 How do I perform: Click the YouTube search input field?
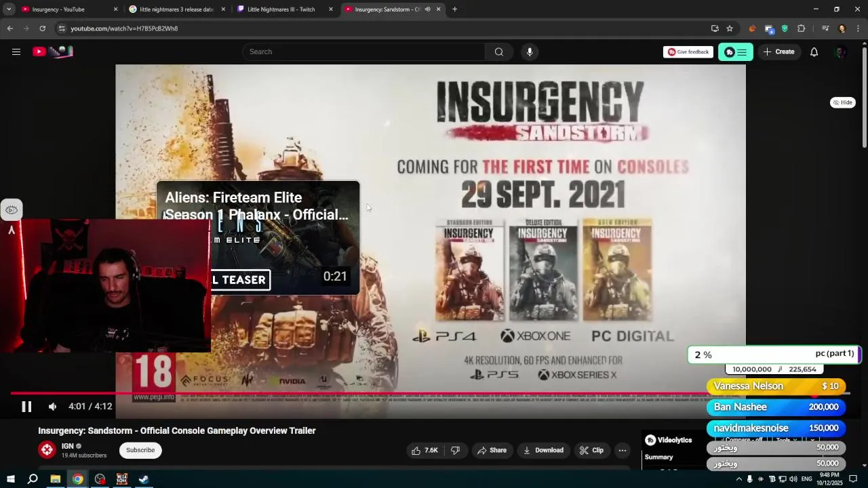tap(363, 52)
